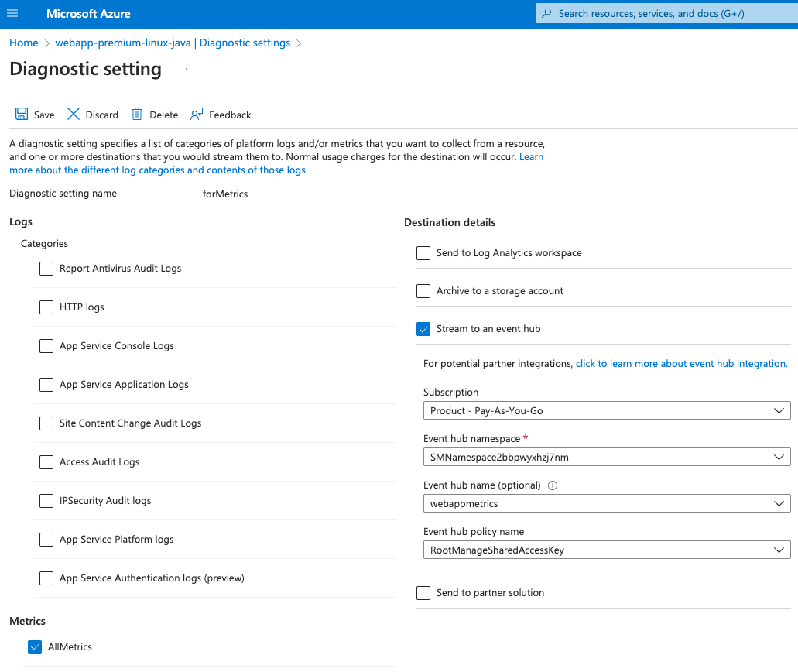Check Archive to a storage account

(423, 290)
